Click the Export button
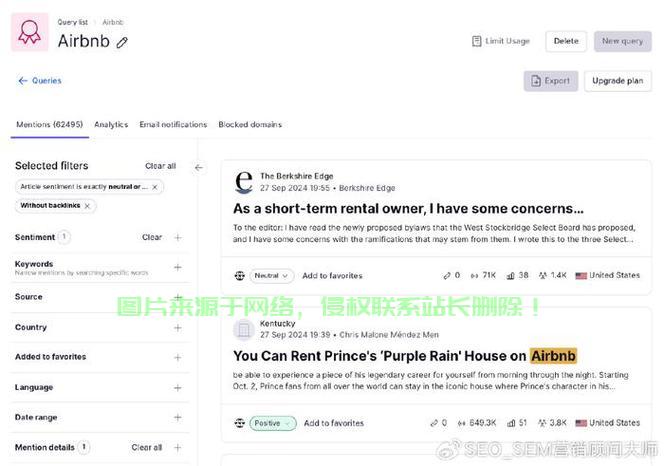This screenshot has height=466, width=664. (551, 81)
